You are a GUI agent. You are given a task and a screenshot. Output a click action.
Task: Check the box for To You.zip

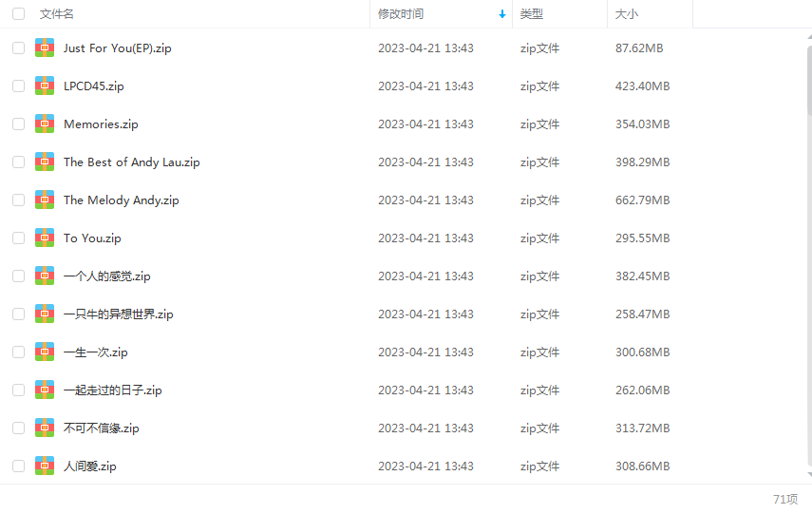click(19, 238)
